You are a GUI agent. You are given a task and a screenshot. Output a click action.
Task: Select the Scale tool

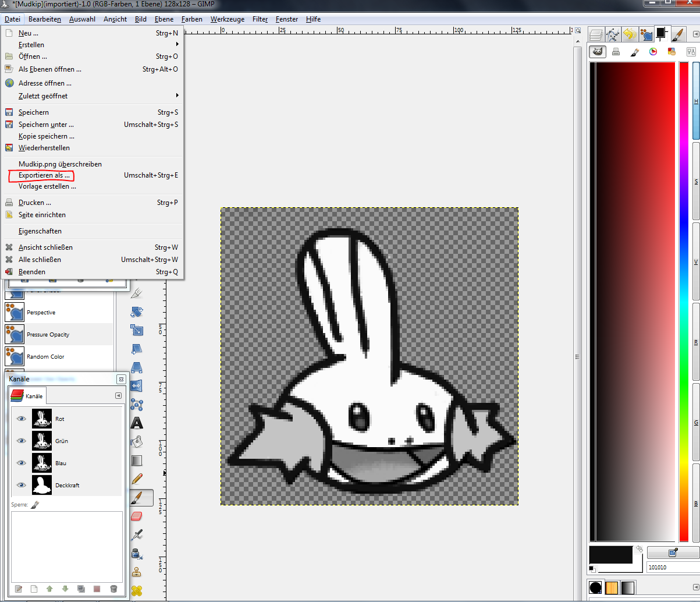tap(137, 330)
